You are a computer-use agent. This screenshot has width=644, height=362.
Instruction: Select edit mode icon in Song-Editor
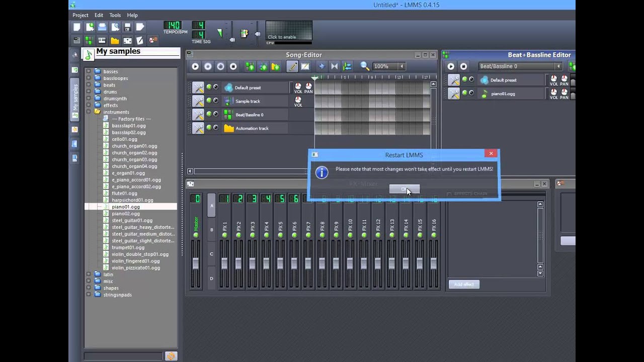point(305,66)
